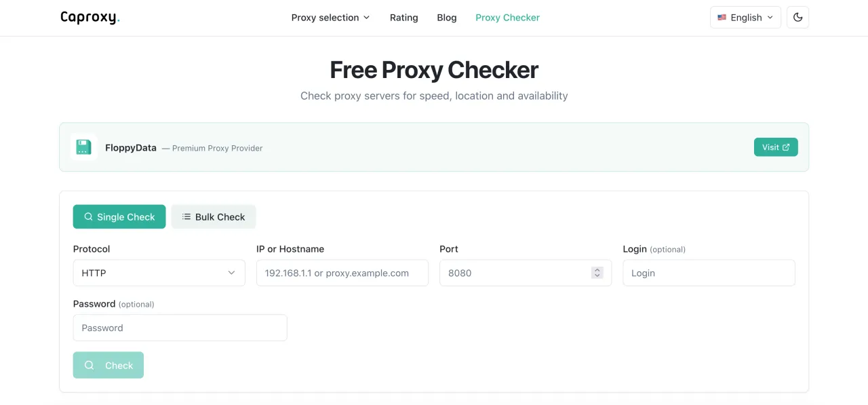Viewport: 868px width, 405px height.
Task: Open the Rating menu item
Action: click(403, 18)
